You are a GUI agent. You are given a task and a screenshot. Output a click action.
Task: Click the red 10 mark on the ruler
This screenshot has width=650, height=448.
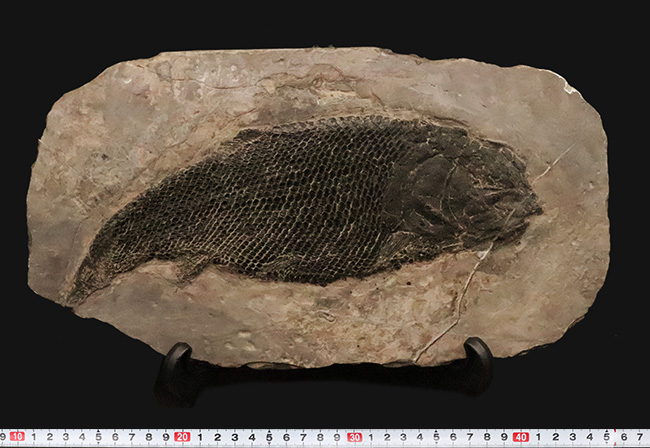point(17,437)
